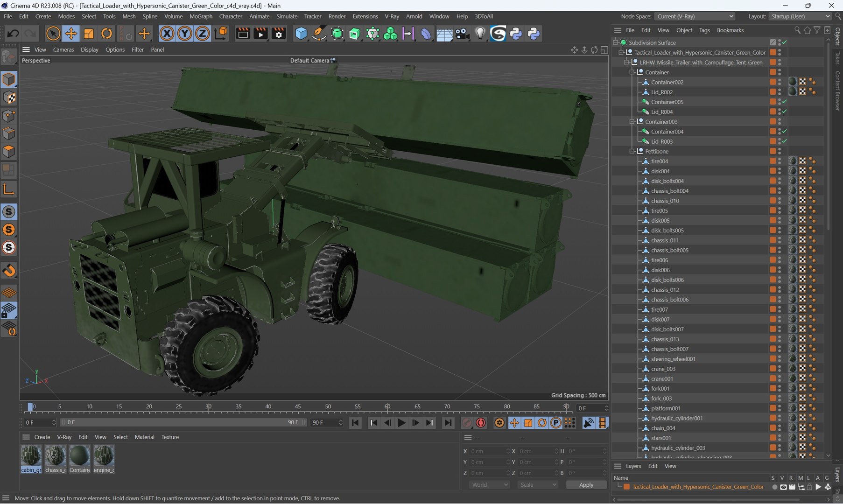843x504 pixels.
Task: Open Object Manager Bookmarks
Action: coord(730,30)
